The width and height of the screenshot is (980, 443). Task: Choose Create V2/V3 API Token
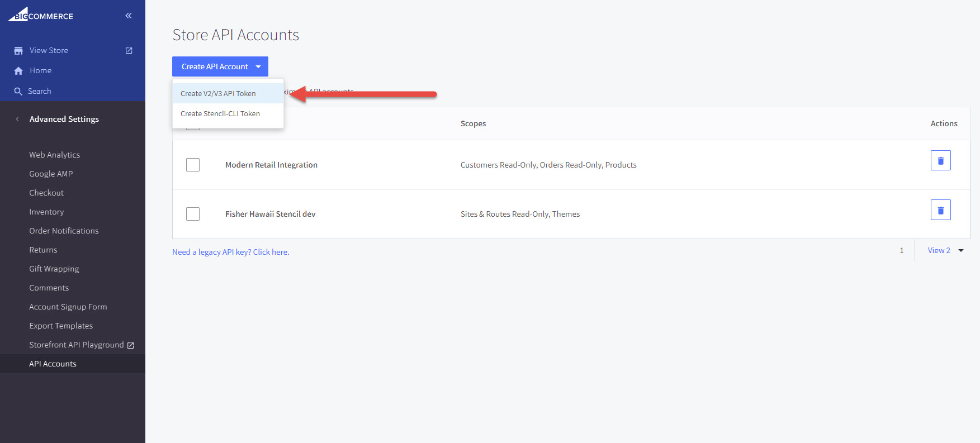pos(228,93)
